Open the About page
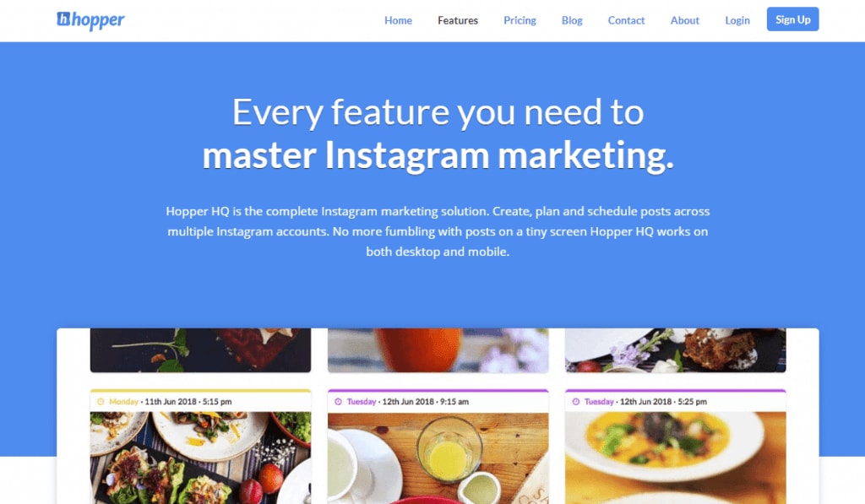The height and width of the screenshot is (504, 865). (684, 20)
